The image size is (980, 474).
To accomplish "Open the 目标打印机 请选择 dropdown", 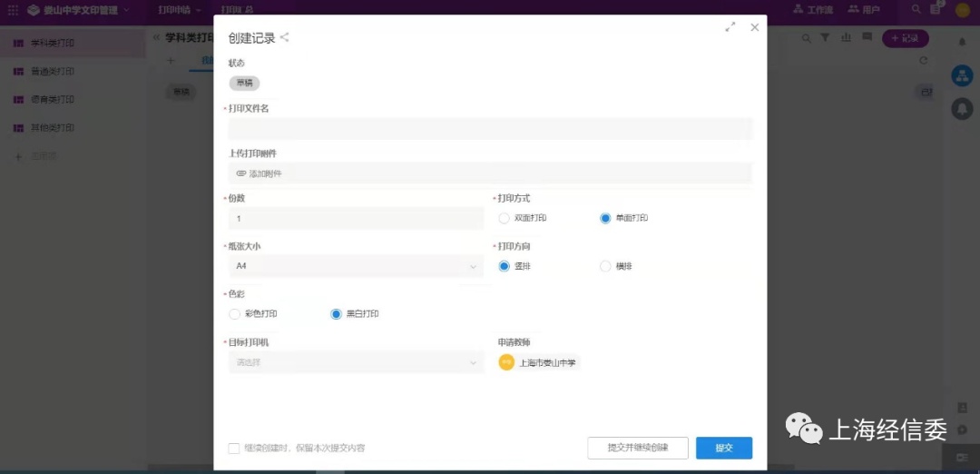I will pos(357,362).
